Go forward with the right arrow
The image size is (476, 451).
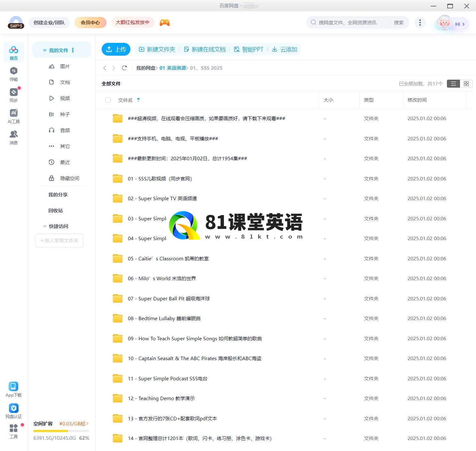click(x=113, y=68)
